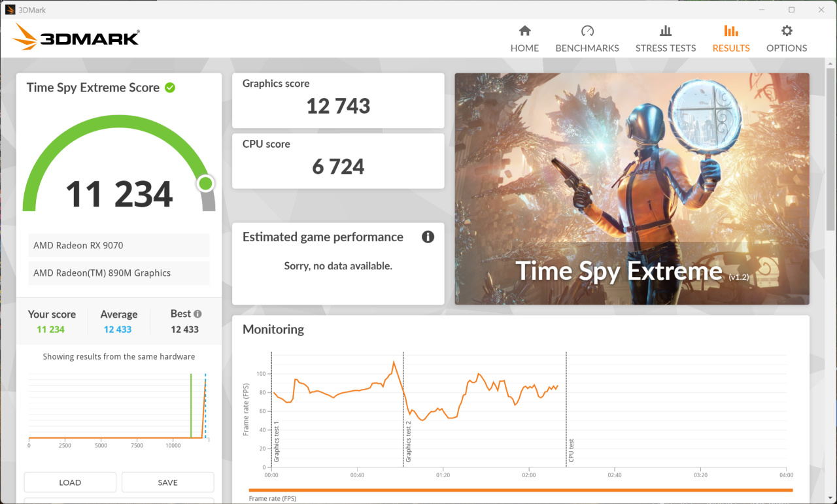Click the CPU test marker in chart
Image resolution: width=837 pixels, height=504 pixels.
[571, 450]
